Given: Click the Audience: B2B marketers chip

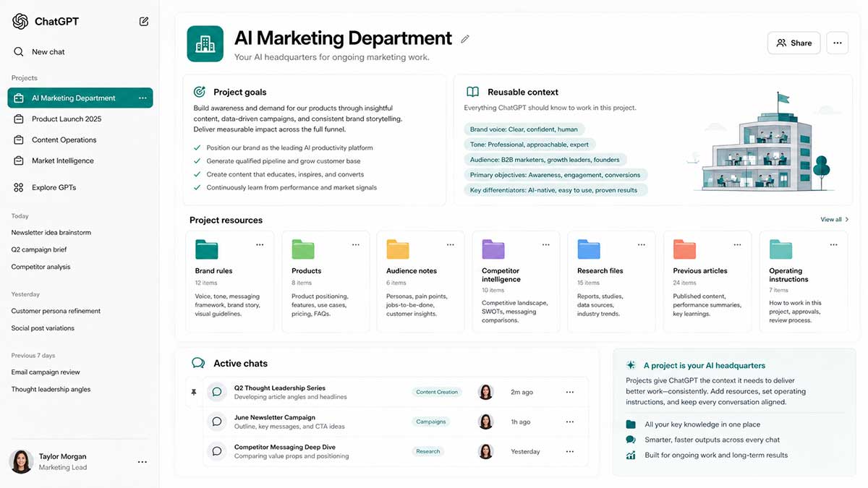Looking at the screenshot, I should pos(545,160).
